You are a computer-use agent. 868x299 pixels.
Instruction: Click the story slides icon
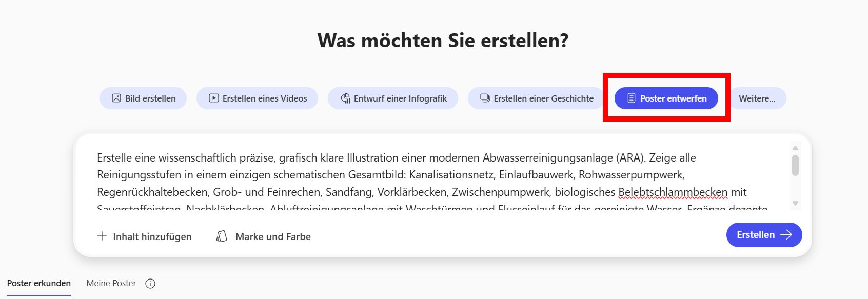pyautogui.click(x=485, y=98)
